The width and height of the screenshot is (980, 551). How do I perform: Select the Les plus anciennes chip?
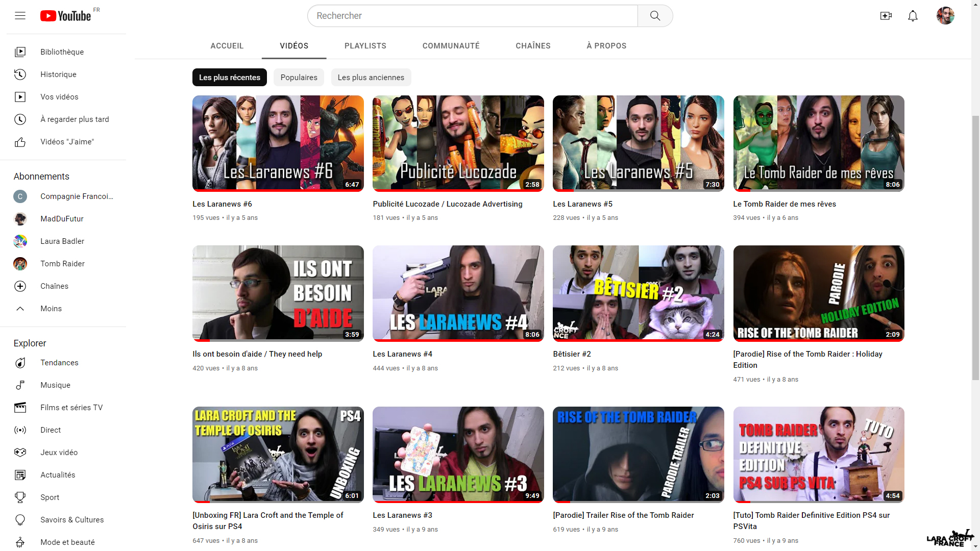coord(371,78)
